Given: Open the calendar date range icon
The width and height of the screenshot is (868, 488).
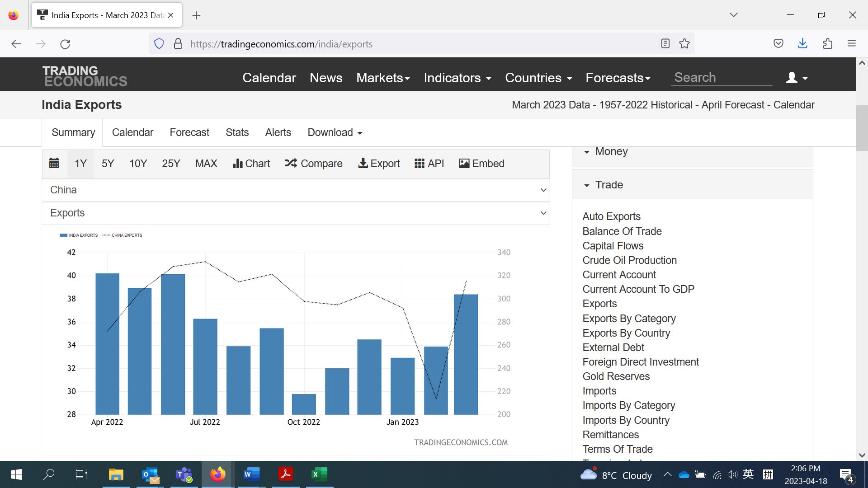Looking at the screenshot, I should tap(54, 164).
